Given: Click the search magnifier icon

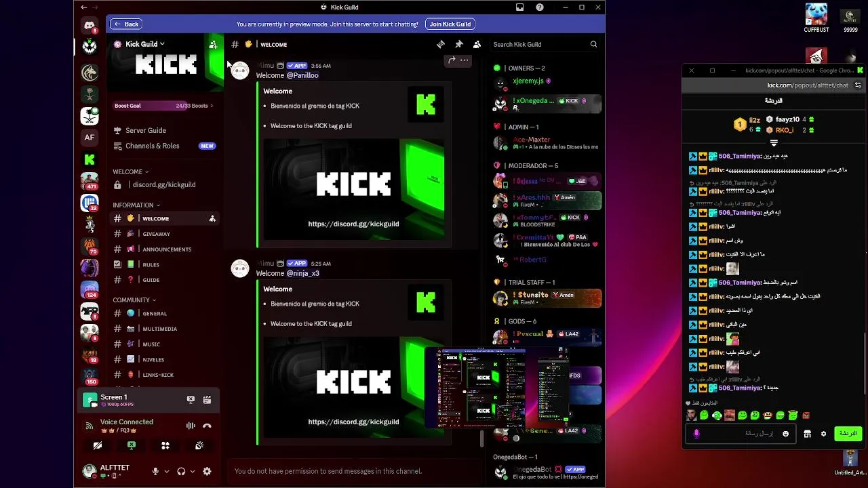Looking at the screenshot, I should [x=593, y=44].
